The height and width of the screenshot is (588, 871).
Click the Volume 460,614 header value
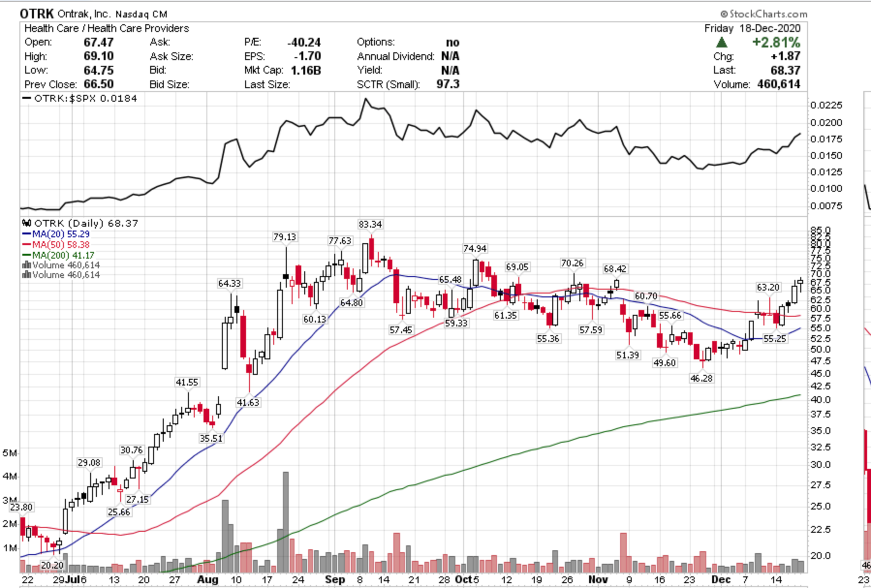[779, 84]
